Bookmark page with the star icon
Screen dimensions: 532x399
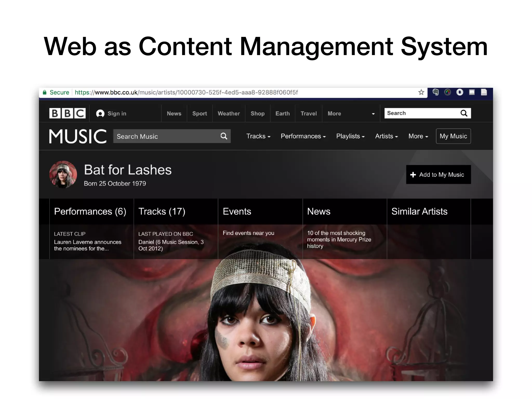coord(421,92)
